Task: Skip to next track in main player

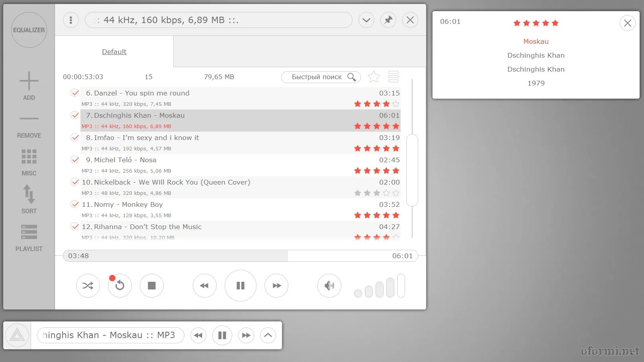Action: tap(276, 286)
